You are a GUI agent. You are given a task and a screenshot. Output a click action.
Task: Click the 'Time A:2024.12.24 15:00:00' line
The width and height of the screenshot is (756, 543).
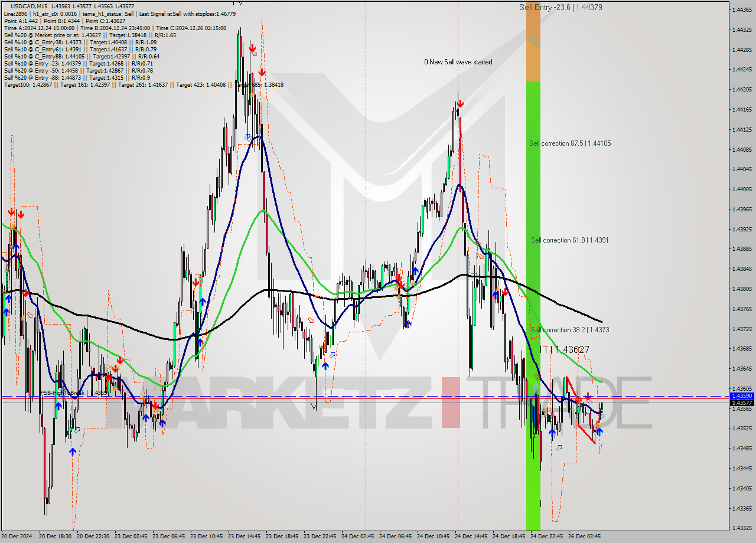[115, 28]
